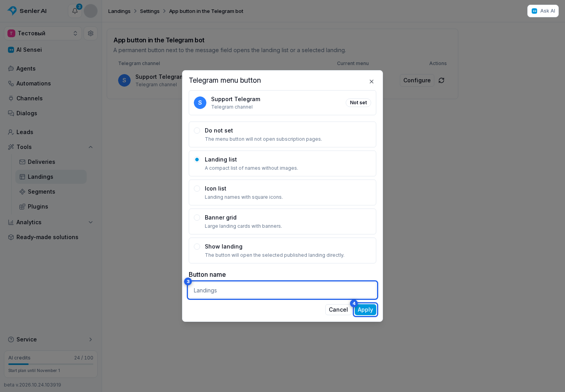Go to Landings breadcrumb

119,11
